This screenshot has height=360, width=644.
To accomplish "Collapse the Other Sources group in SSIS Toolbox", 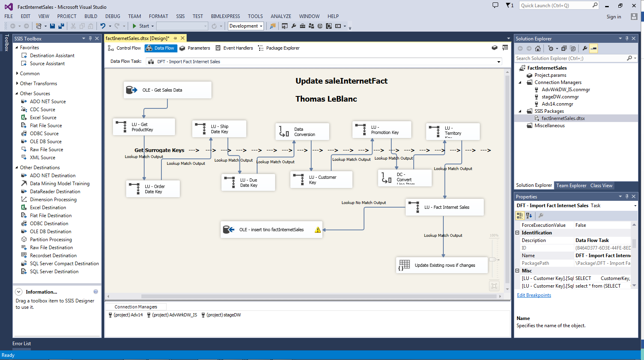I will tap(17, 93).
